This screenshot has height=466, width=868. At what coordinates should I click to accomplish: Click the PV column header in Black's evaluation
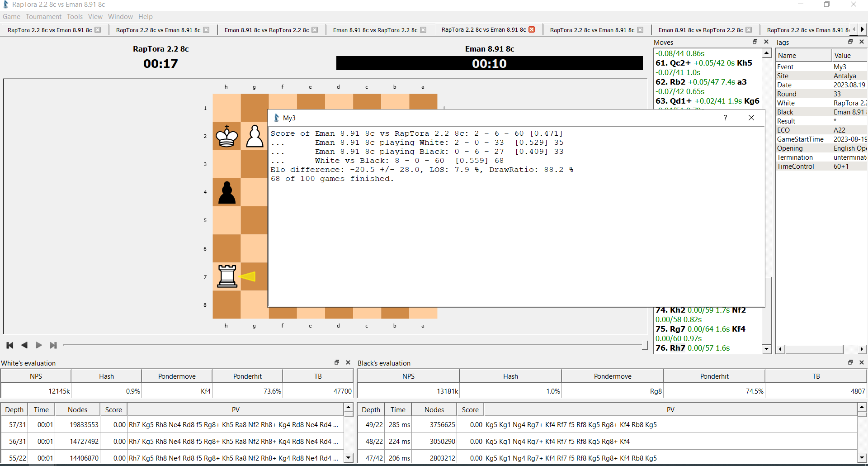click(670, 409)
